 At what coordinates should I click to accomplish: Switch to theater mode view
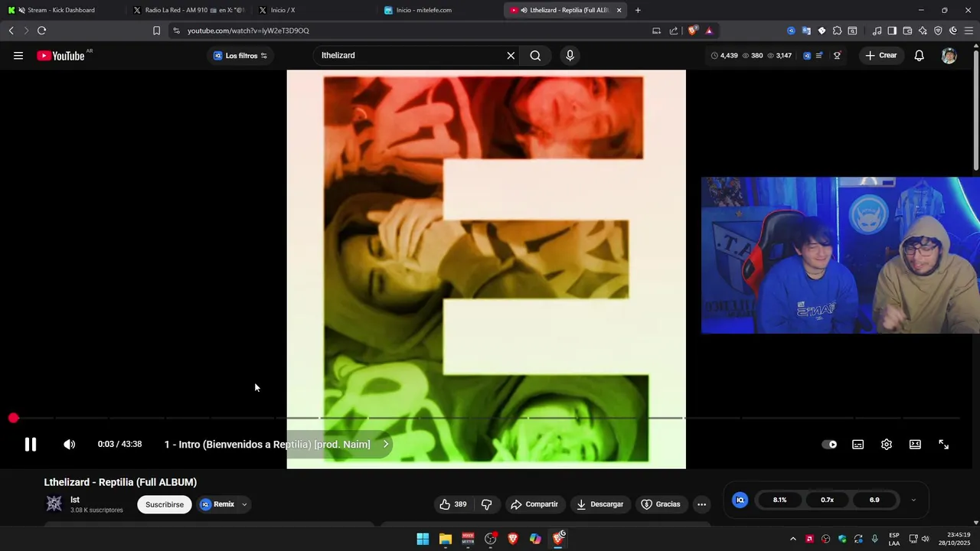click(915, 445)
